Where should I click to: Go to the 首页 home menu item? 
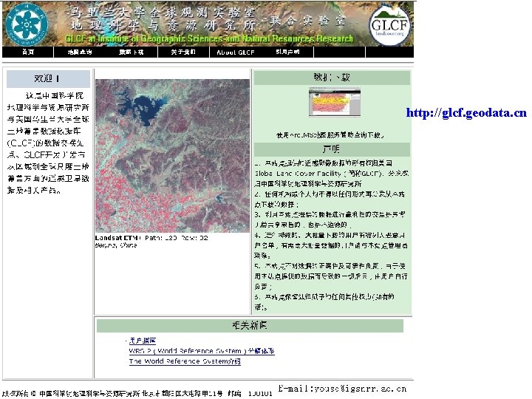click(28, 52)
